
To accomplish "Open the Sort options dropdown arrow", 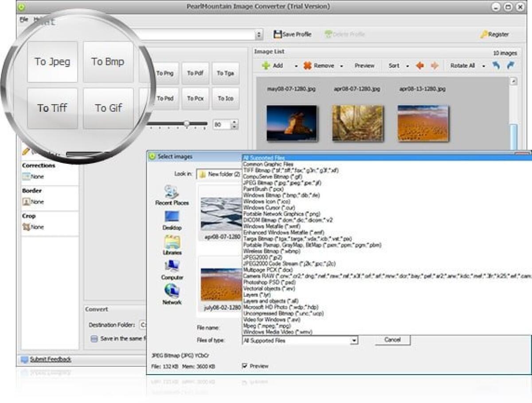I will [x=407, y=65].
